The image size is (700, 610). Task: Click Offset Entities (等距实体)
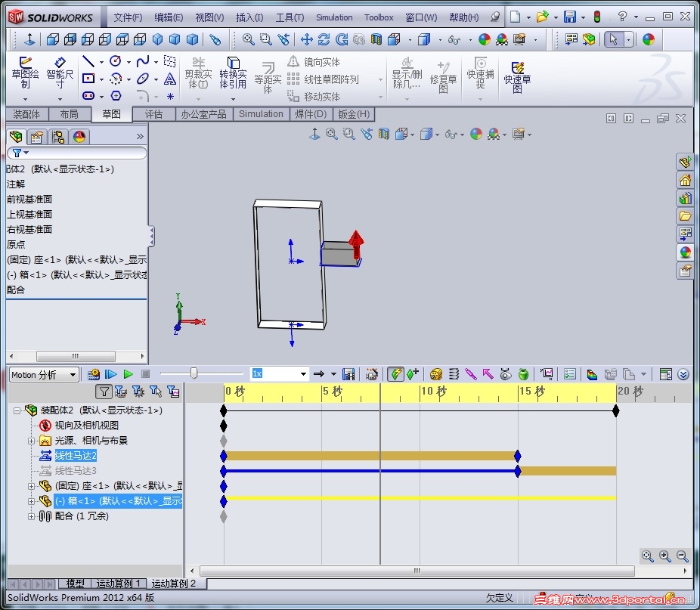pos(268,77)
